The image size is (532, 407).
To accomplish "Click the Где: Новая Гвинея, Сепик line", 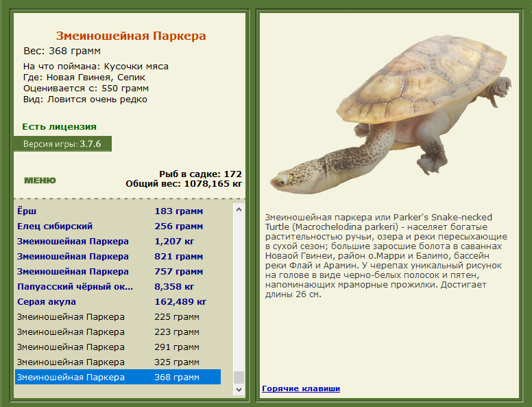I will (x=84, y=78).
